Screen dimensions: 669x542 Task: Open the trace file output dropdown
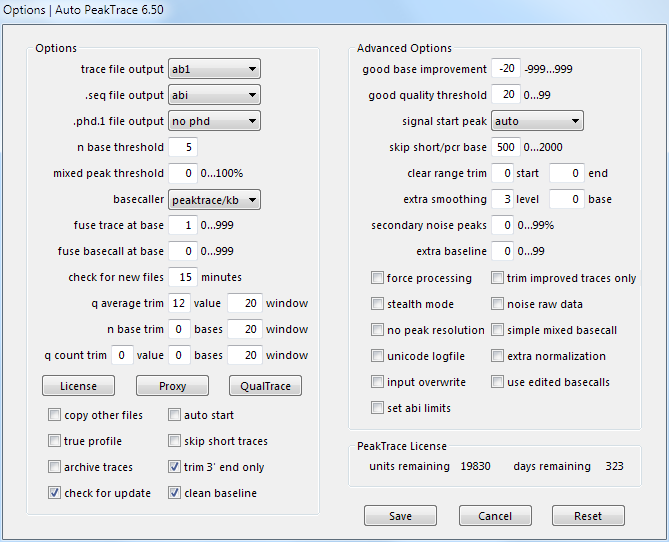(214, 69)
